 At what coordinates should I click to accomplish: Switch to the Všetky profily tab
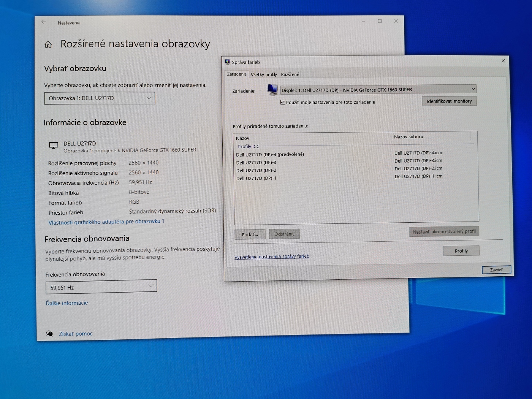(x=264, y=74)
